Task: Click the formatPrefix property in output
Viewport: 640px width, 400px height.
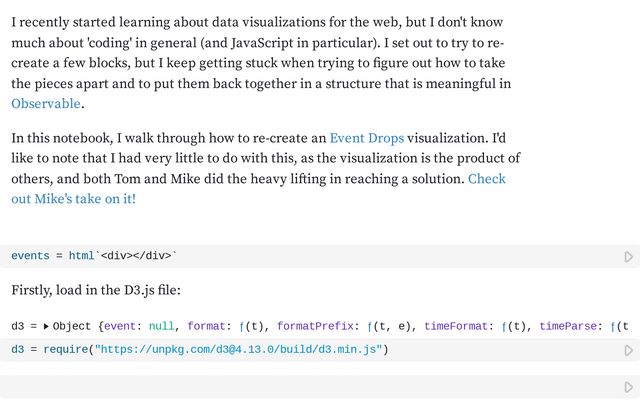Action: (x=317, y=326)
